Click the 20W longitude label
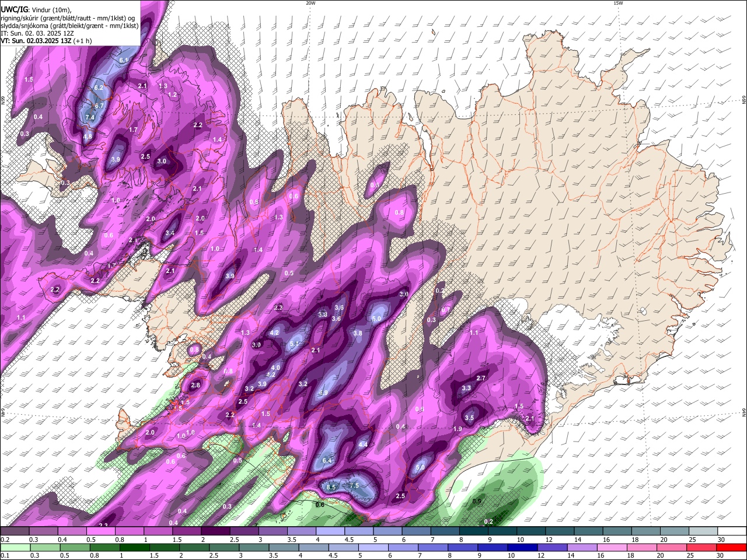Image resolution: width=747 pixels, height=560 pixels. 310,3
